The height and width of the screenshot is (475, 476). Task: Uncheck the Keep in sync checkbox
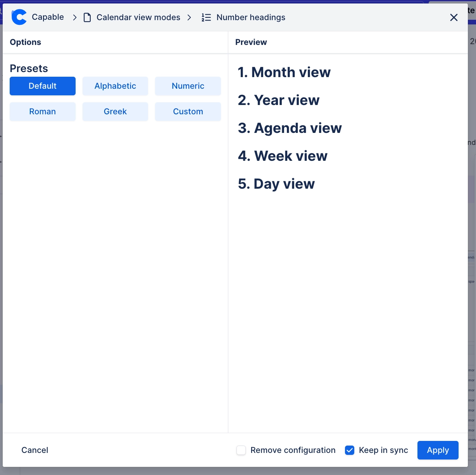[x=349, y=450]
